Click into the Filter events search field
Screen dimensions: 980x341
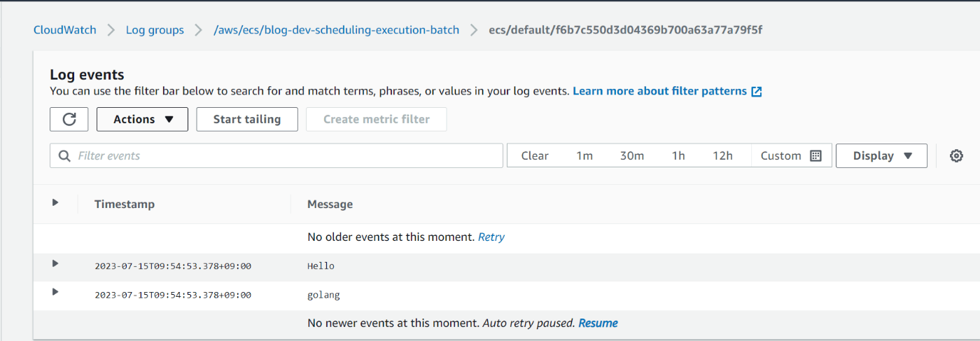pyautogui.click(x=276, y=155)
